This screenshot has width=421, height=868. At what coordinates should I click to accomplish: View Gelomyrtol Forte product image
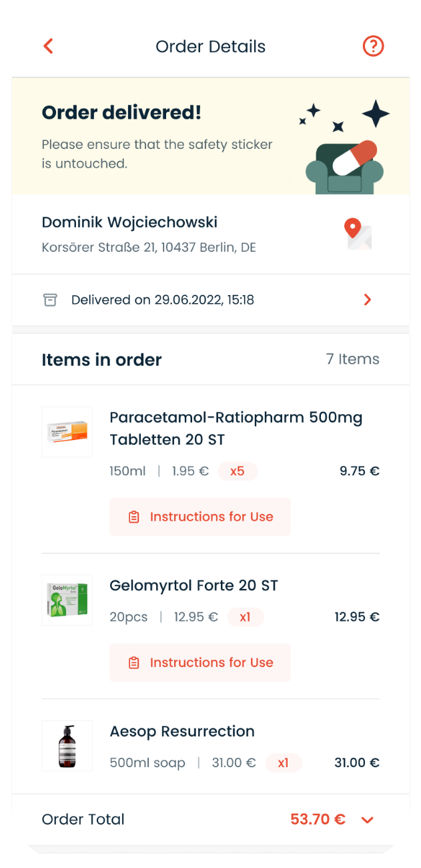pos(67,600)
